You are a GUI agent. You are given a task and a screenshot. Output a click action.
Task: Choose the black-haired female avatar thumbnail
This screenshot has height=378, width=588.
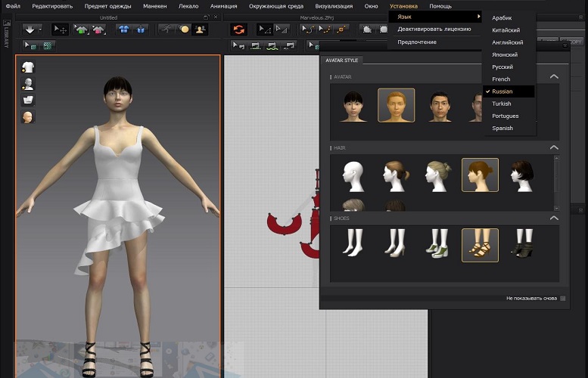pos(353,106)
